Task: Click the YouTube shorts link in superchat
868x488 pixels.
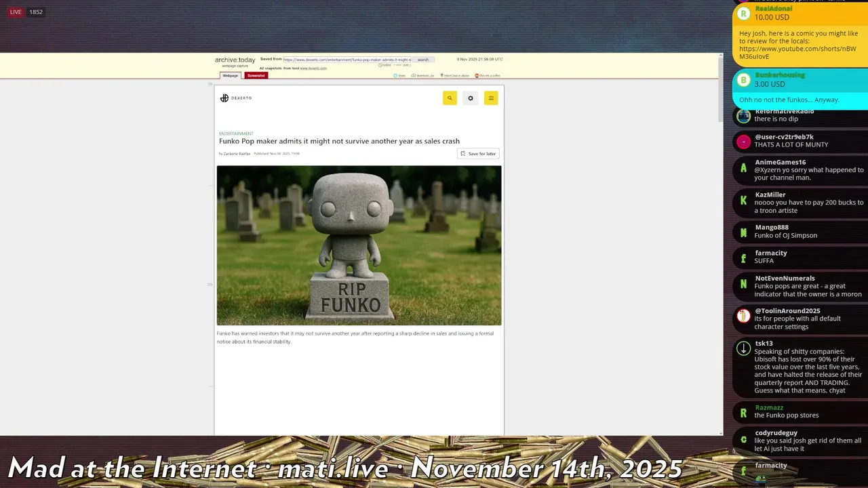Action: [x=797, y=53]
